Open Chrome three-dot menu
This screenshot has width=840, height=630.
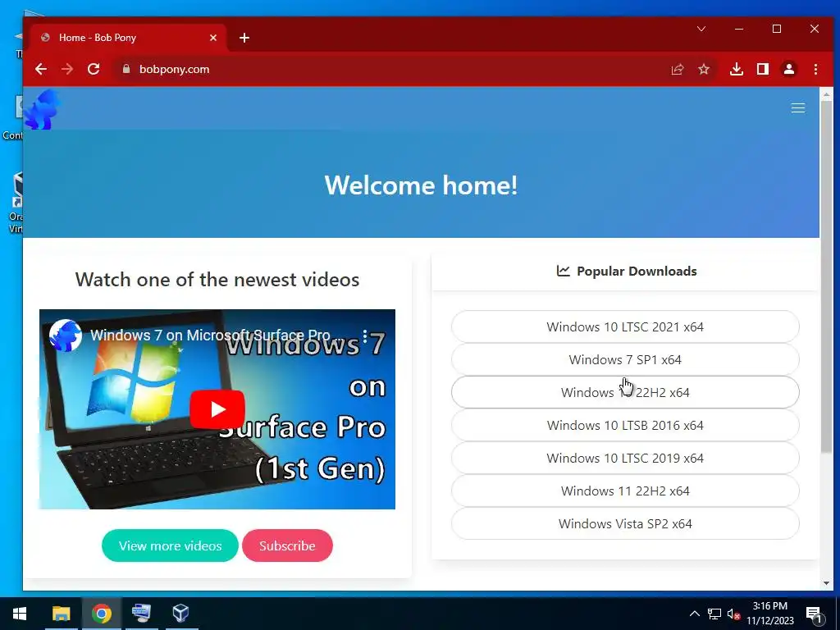tap(815, 69)
